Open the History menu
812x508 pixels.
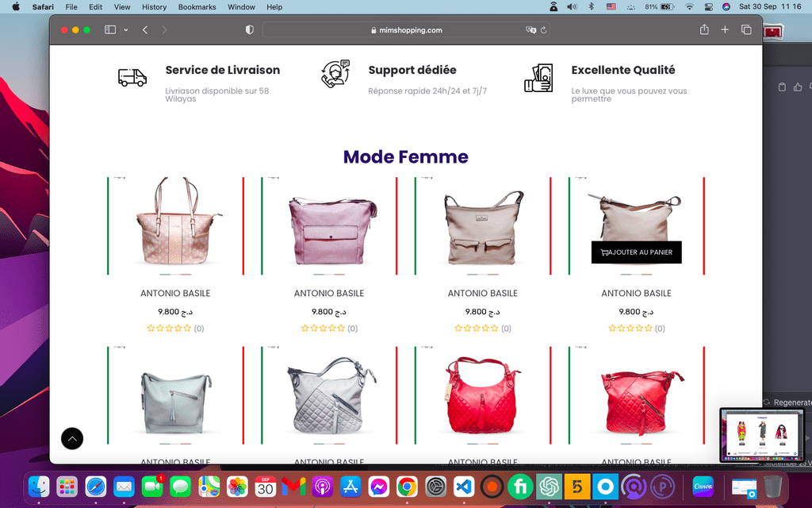click(155, 6)
